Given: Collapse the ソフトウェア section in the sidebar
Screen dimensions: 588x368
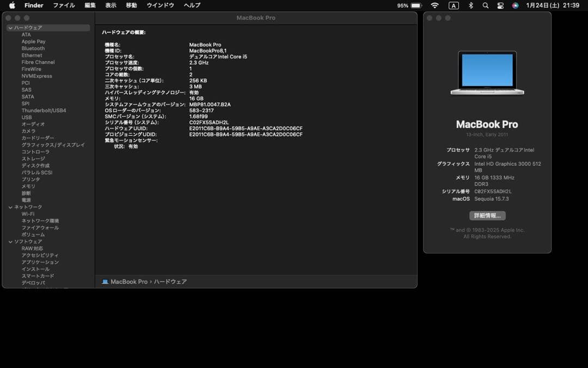Looking at the screenshot, I should click(x=10, y=241).
